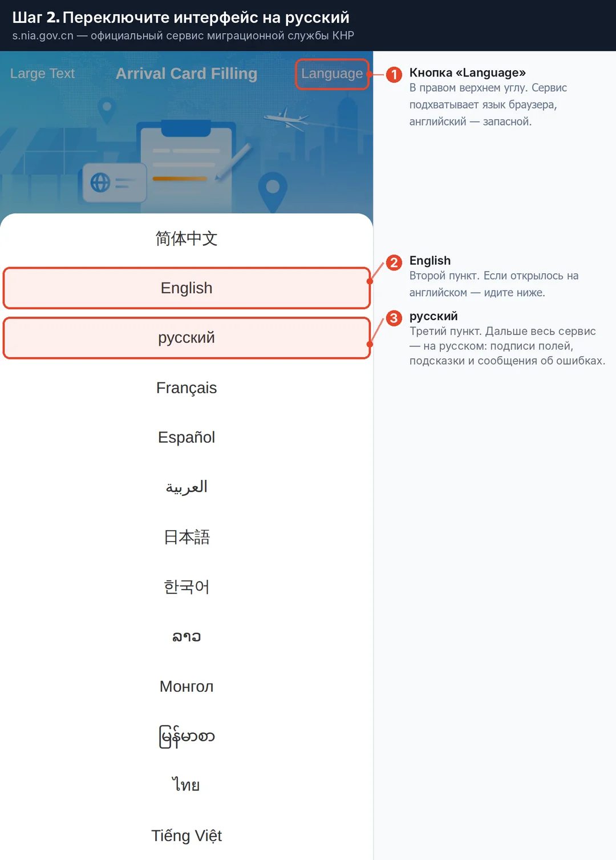616x860 pixels.
Task: Choose Español from the list
Action: coord(187,437)
